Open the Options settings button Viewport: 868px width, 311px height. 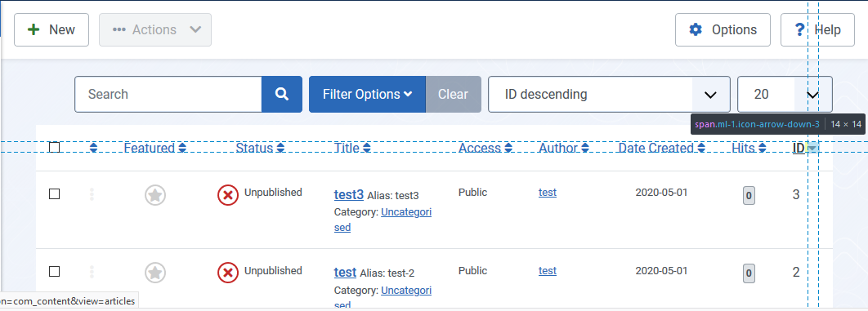click(x=723, y=30)
